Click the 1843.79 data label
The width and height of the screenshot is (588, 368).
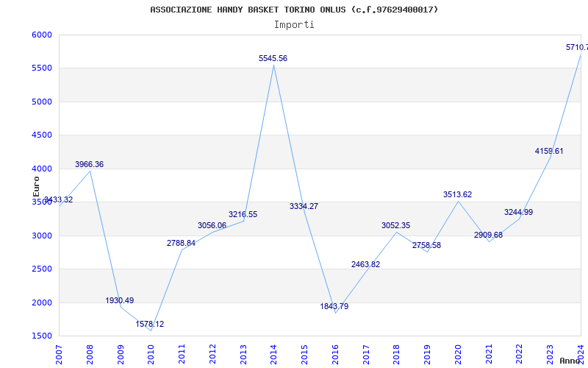334,307
